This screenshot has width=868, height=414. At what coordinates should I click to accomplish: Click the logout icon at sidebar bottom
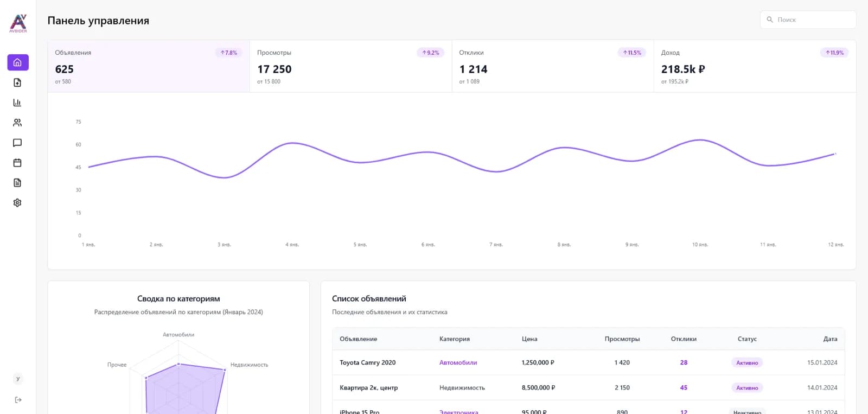pyautogui.click(x=18, y=400)
